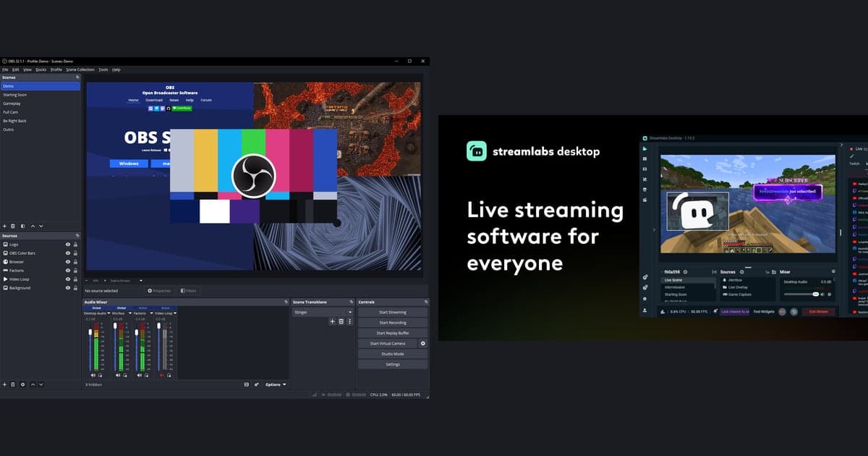Pop out the Controls dock with its float icon

pos(426,302)
